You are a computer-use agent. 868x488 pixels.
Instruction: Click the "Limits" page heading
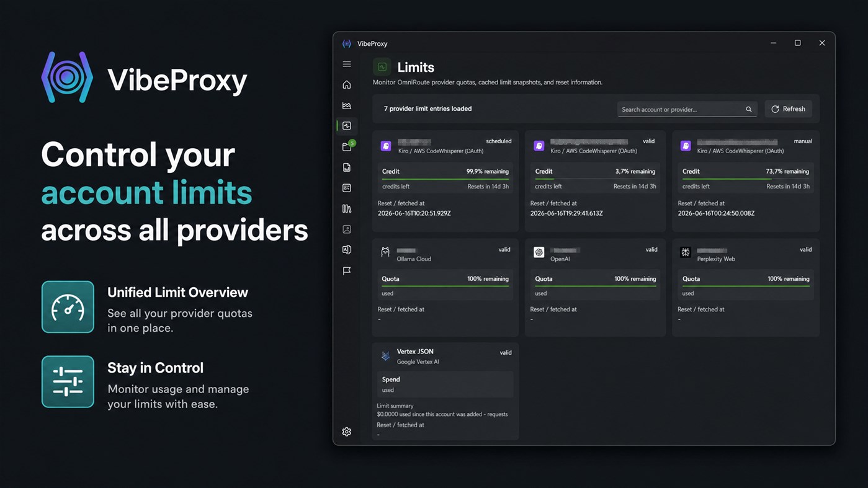pyautogui.click(x=416, y=67)
